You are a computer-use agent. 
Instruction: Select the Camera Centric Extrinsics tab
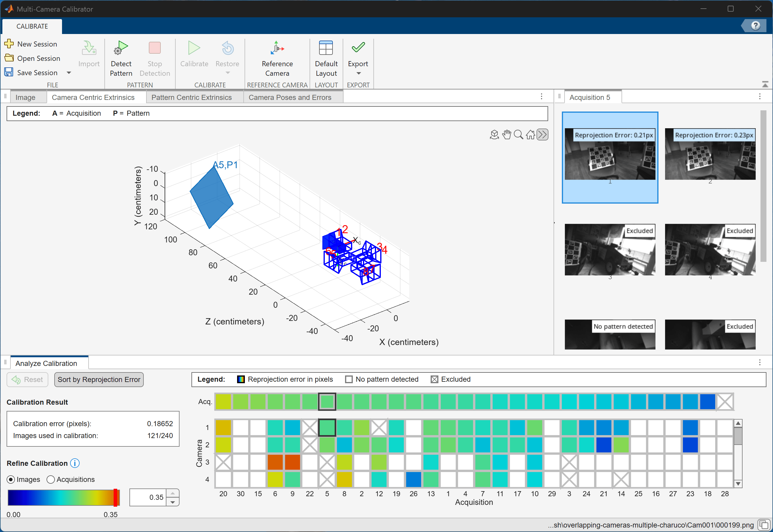pos(93,97)
